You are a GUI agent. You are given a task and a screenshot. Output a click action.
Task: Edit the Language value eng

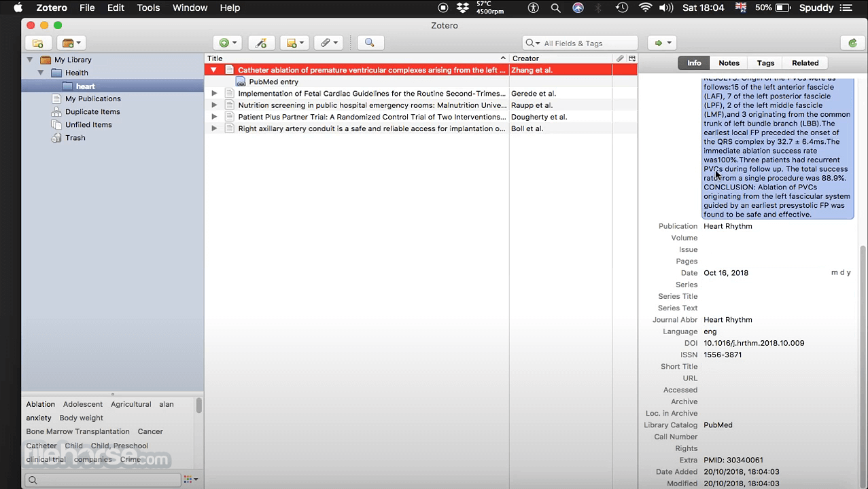coord(710,331)
